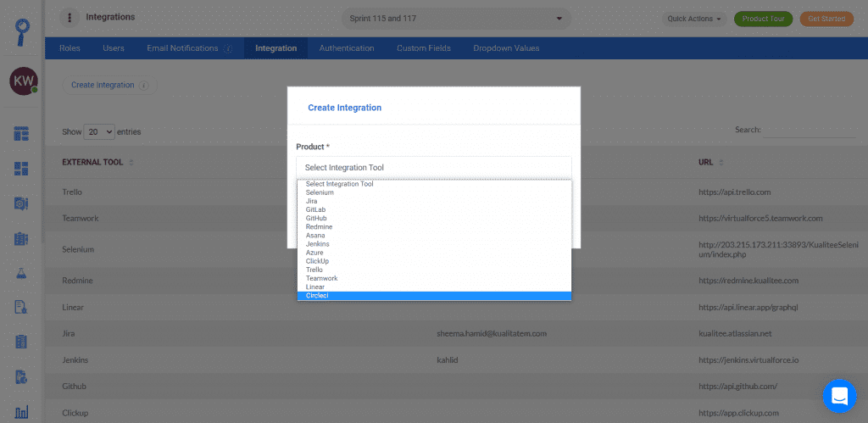Open the Email Notifications tab
Screen dimensions: 868x423
click(183, 48)
